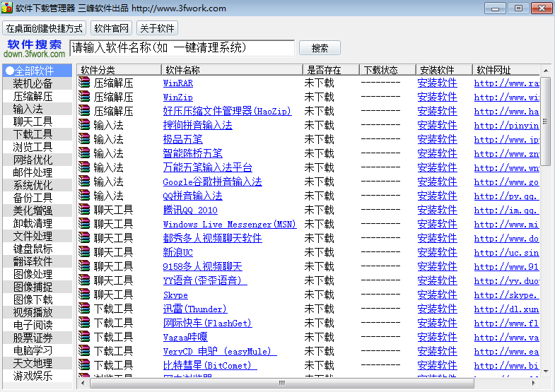Click the icon beside 9158多人视频聊天
This screenshot has height=392, width=555.
84,266
